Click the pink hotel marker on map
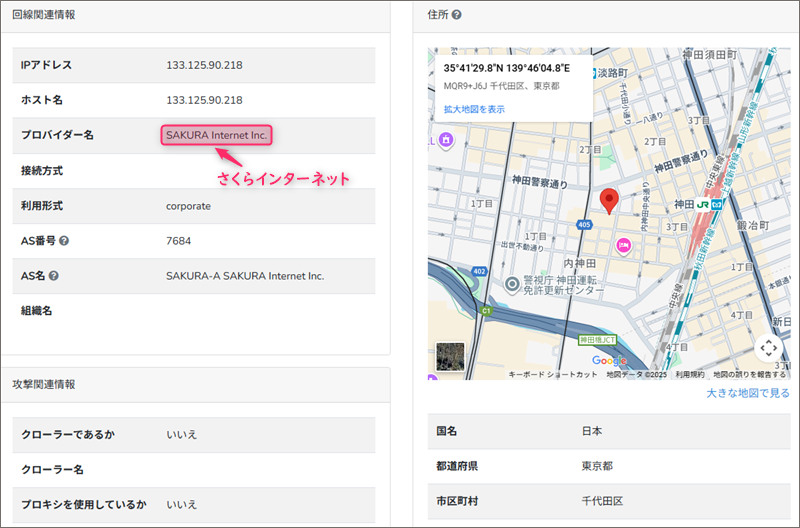The width and height of the screenshot is (800, 528). pos(625,244)
